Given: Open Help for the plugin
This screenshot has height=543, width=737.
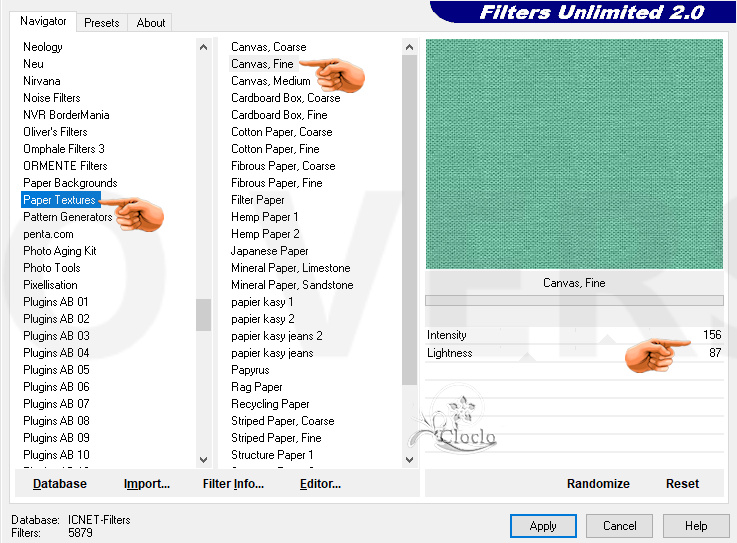Looking at the screenshot, I should (x=696, y=526).
